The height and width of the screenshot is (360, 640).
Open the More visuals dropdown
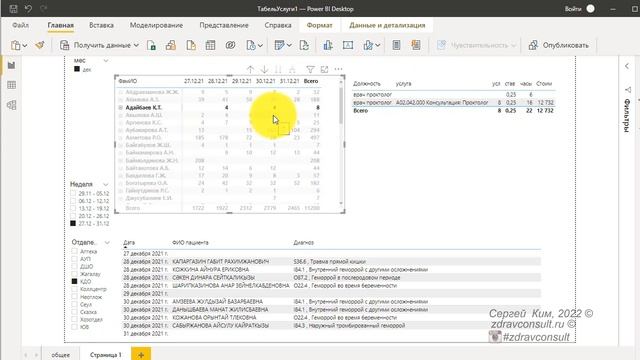point(378,45)
